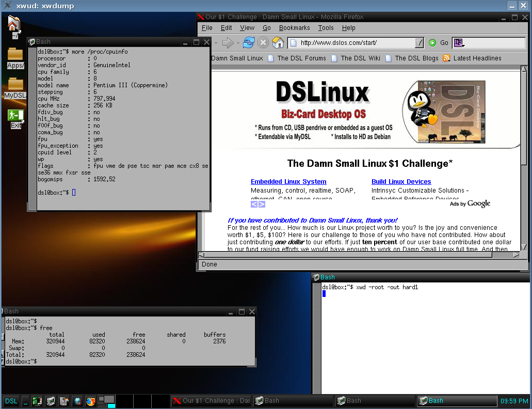
Task: Click Firefox horizontal scrollbar right arrow
Action: tap(517, 255)
